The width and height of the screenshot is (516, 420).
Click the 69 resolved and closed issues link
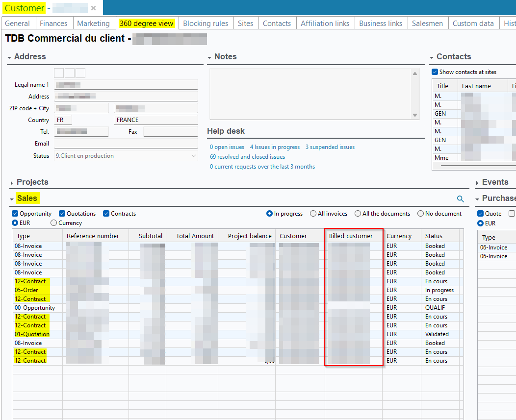[x=247, y=157]
